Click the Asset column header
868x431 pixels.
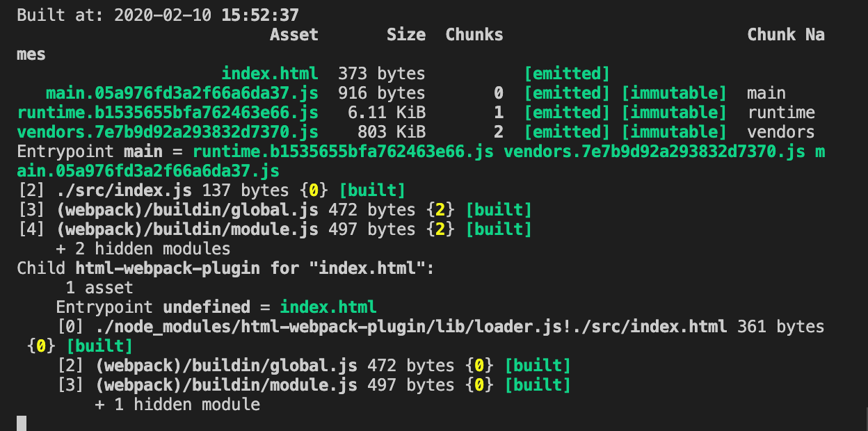pyautogui.click(x=294, y=34)
